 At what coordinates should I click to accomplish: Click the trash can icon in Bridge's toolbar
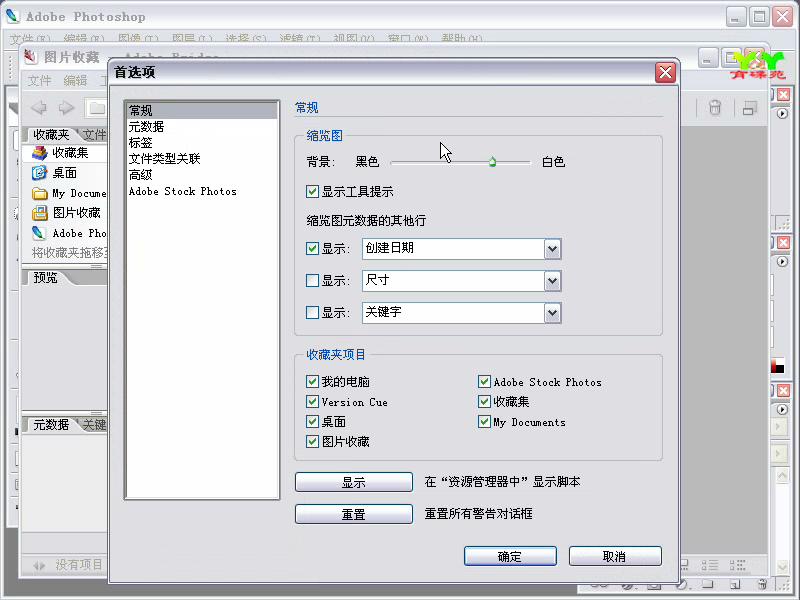[715, 108]
